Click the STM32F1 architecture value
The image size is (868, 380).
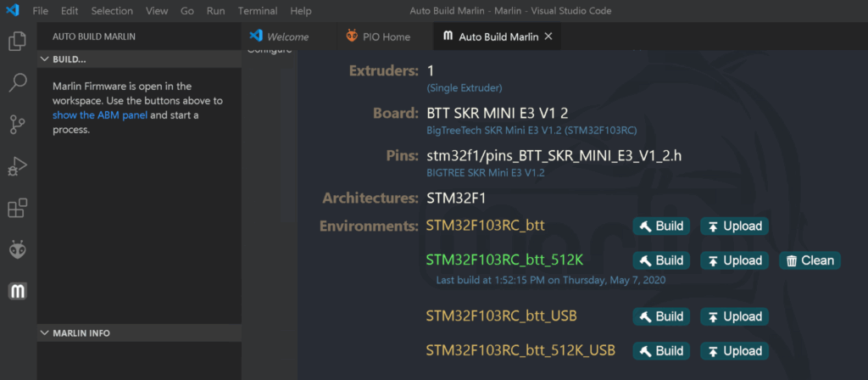click(456, 198)
